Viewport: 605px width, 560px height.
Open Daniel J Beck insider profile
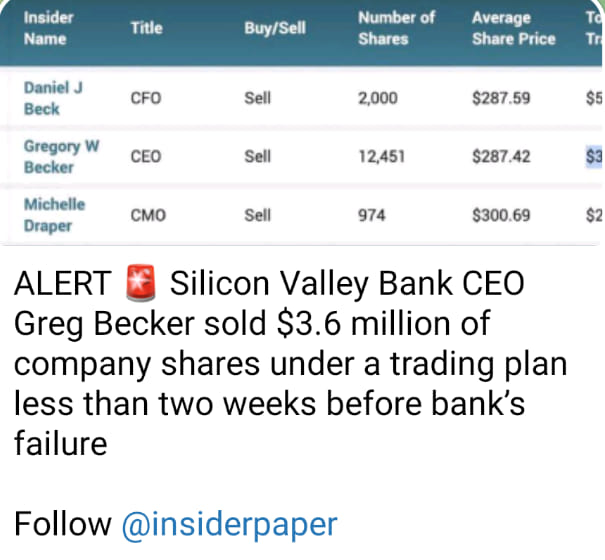pos(53,98)
